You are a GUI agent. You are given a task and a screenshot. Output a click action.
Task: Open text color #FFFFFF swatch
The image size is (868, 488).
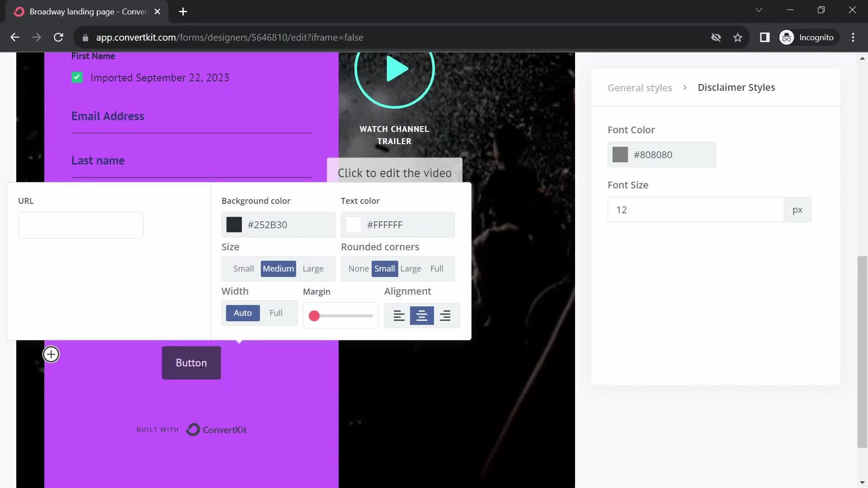coord(354,225)
